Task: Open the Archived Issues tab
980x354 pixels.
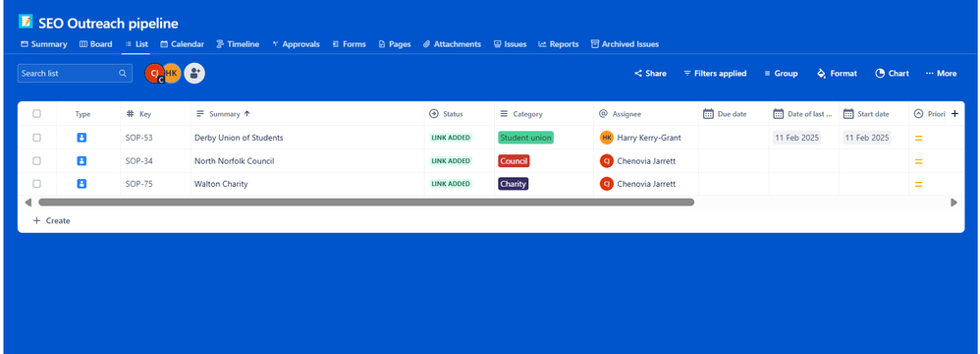Action: [625, 44]
